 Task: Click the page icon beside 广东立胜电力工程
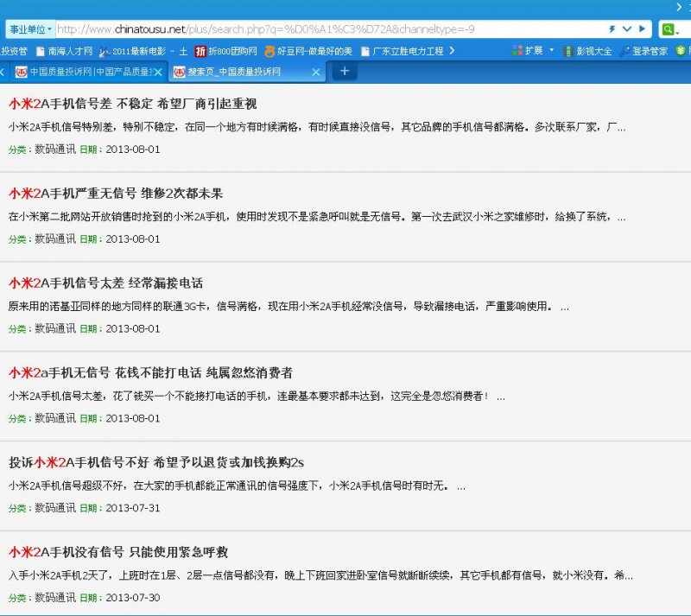click(365, 52)
